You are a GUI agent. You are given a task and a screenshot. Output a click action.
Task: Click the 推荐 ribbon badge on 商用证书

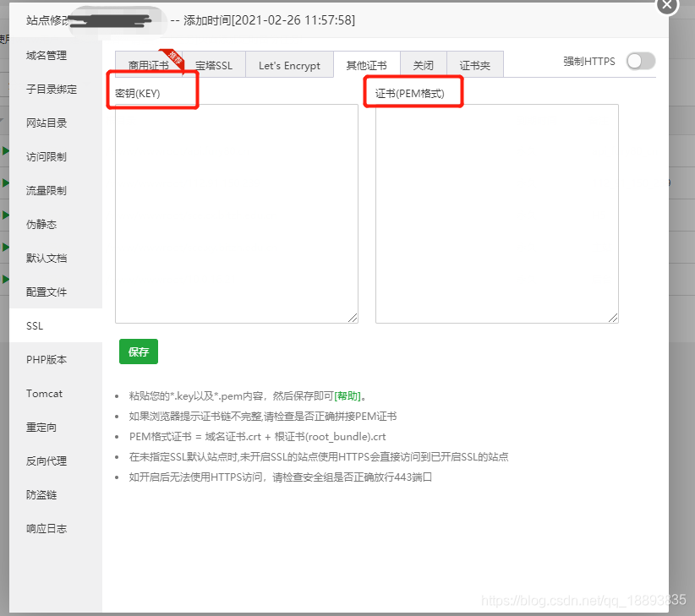pos(173,59)
